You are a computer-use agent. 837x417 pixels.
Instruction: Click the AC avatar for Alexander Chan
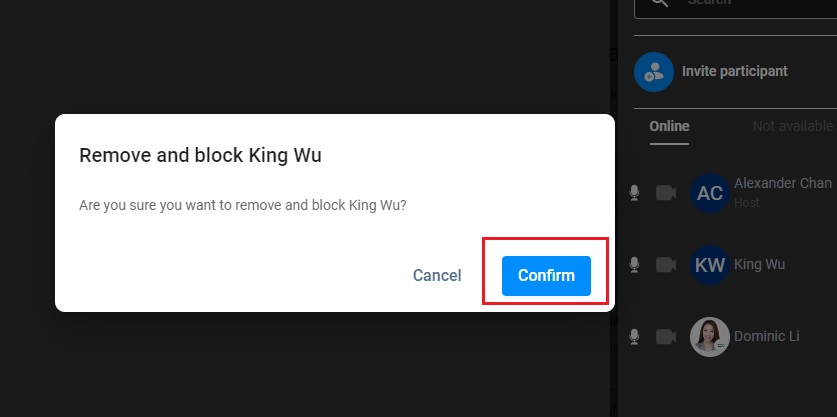(710, 193)
